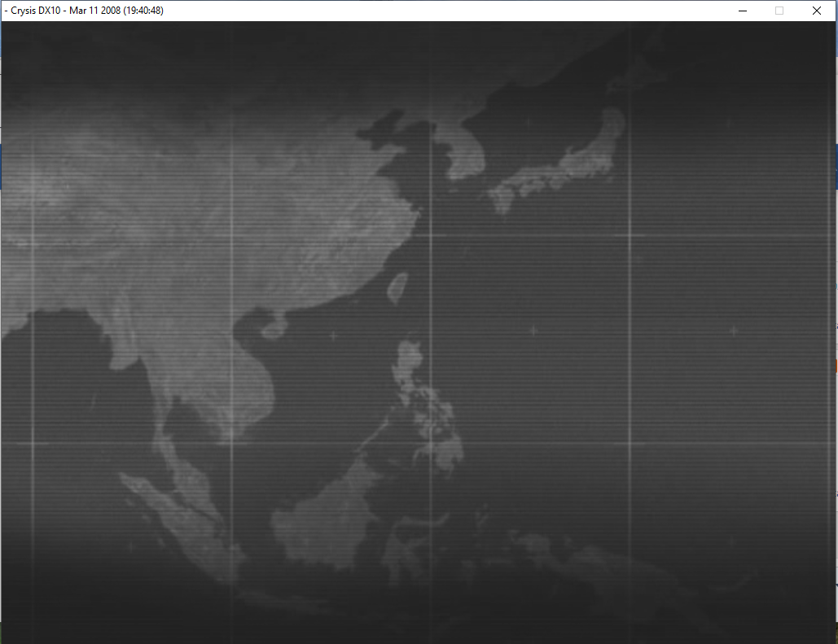Click Hainan island on the map

[274, 327]
